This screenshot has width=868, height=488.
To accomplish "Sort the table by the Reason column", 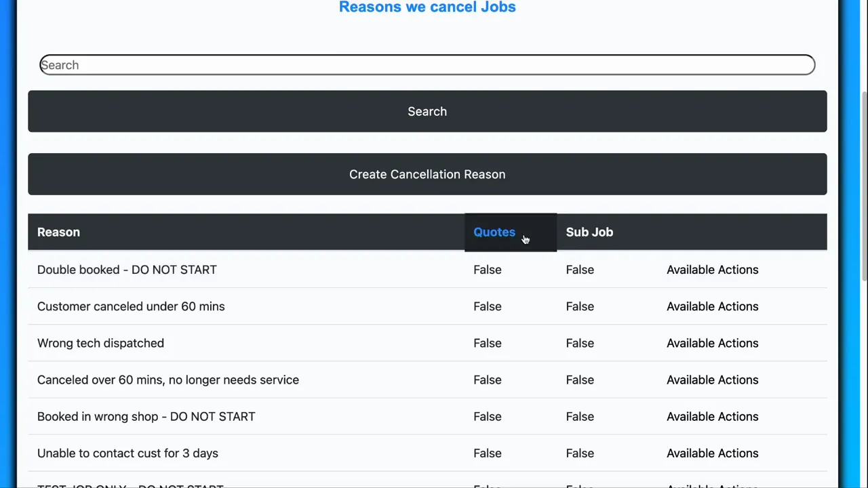I will (58, 232).
